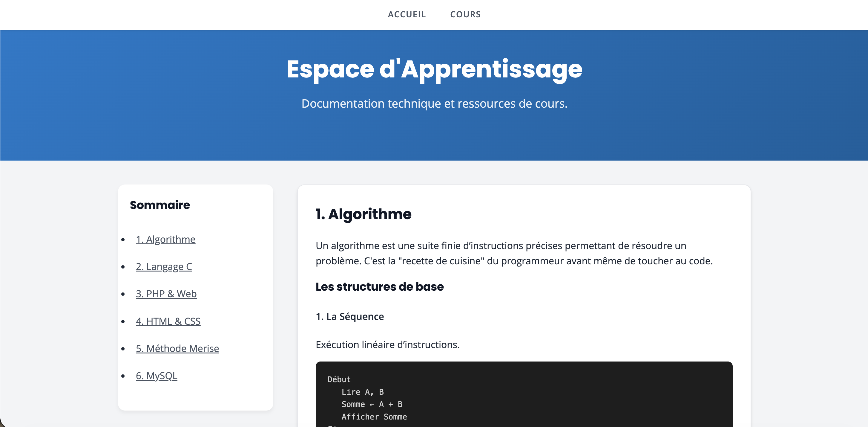
Task: Select "5. Méthode Merise" from Sommaire
Action: 178,348
